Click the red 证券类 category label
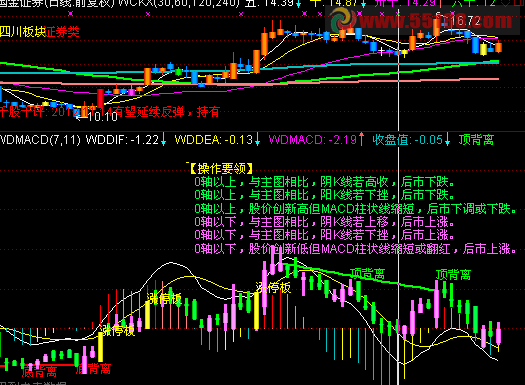The image size is (525, 385). coord(62,32)
